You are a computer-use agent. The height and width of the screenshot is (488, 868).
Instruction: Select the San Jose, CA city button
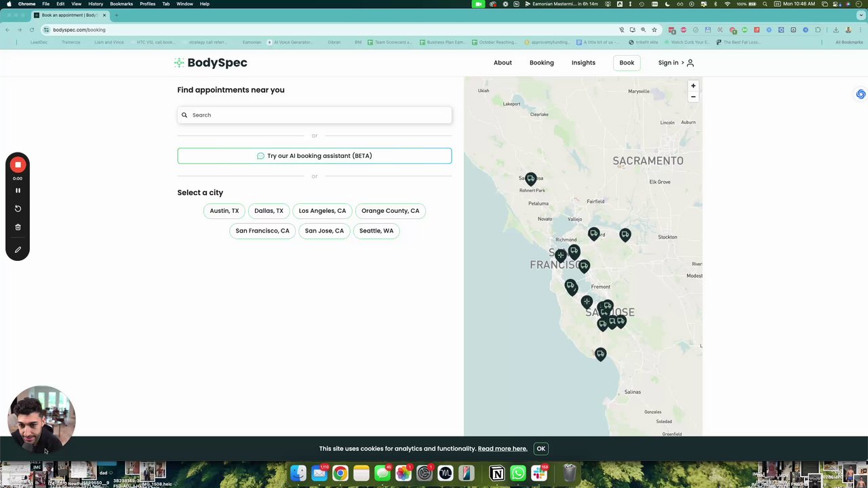click(324, 231)
